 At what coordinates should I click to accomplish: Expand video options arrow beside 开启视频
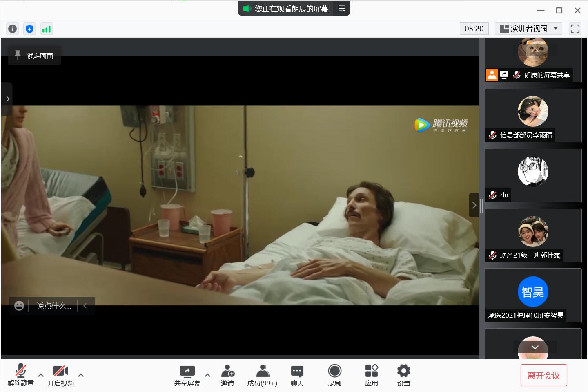81,375
